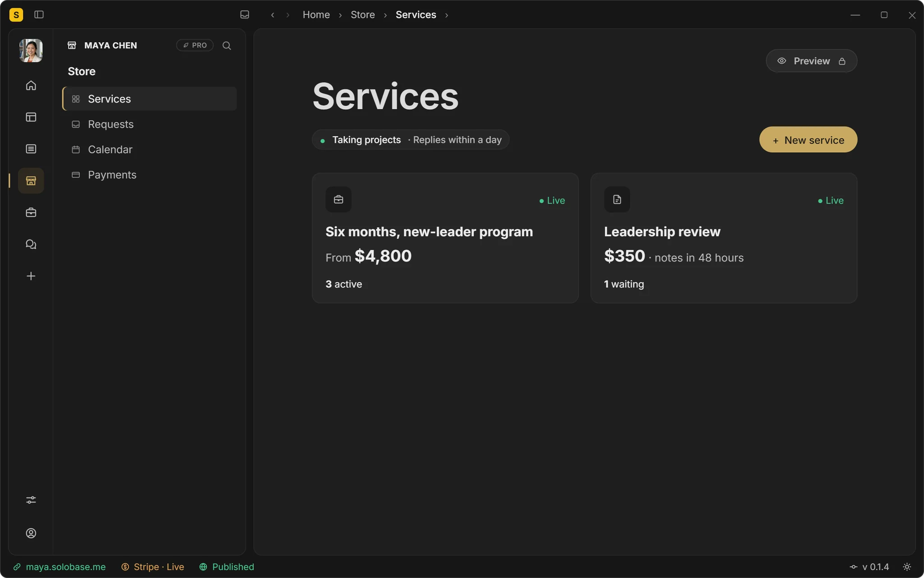Click the search magnifier icon
The image size is (924, 578).
click(x=226, y=46)
